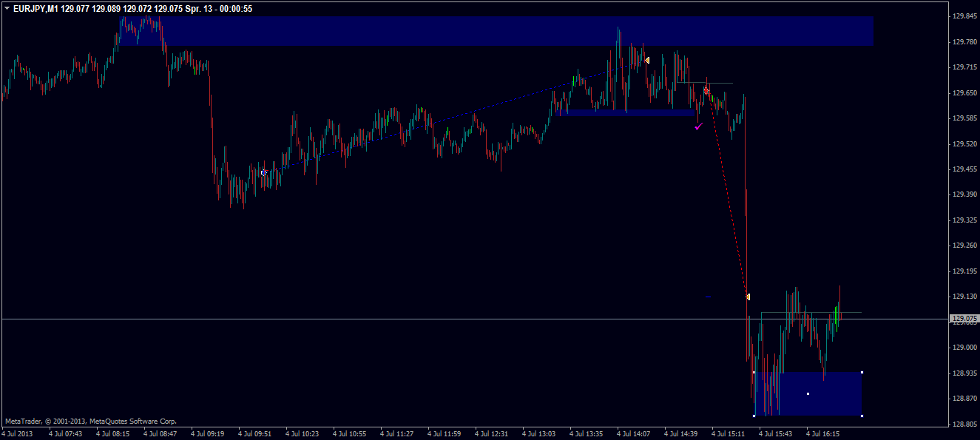Open the chart dropdown triangle beside EURJPY,M1
Screen dimensions: 980x440
pos(7,8)
